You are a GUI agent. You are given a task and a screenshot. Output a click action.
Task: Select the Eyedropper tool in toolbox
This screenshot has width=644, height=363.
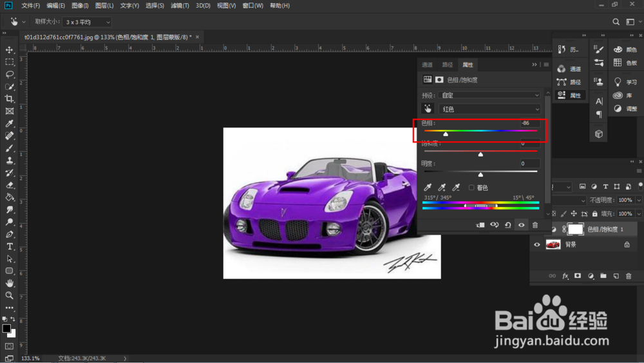tap(9, 123)
